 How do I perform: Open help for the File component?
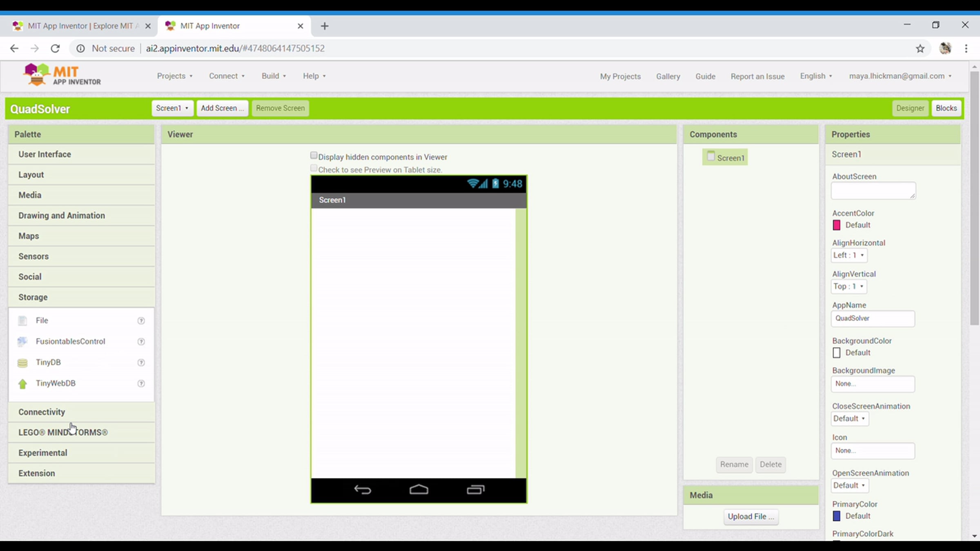pos(141,321)
